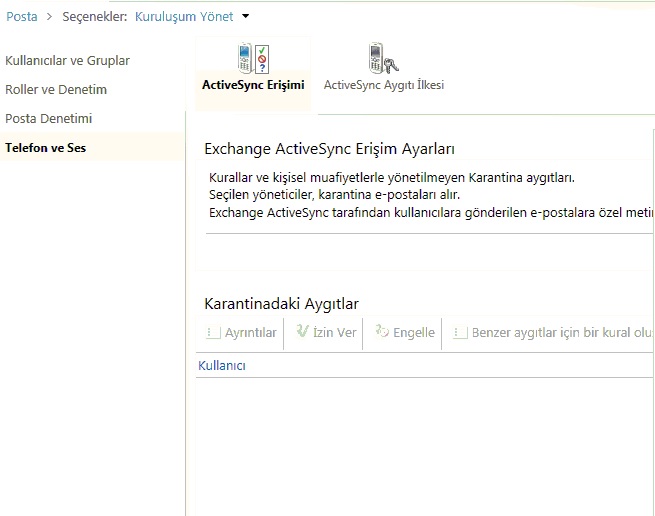
Task: Open Kullanıcılar ve Gruplar section
Action: tap(67, 61)
